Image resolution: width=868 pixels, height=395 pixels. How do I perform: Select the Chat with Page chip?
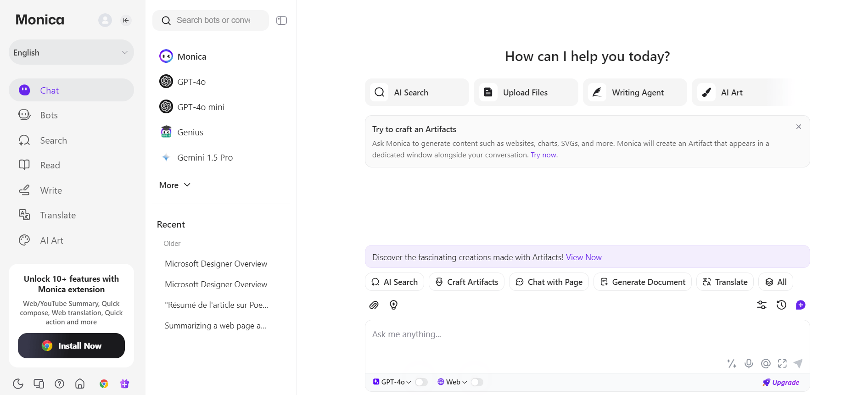(x=549, y=282)
